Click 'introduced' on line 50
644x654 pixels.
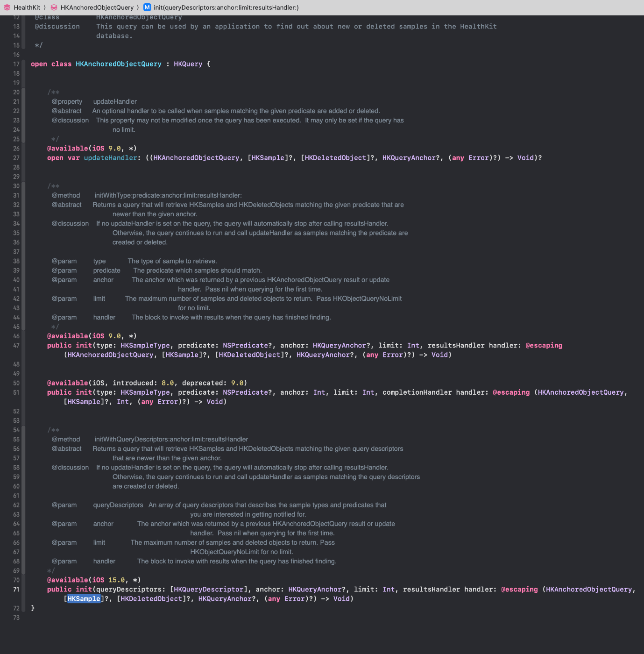coord(133,383)
